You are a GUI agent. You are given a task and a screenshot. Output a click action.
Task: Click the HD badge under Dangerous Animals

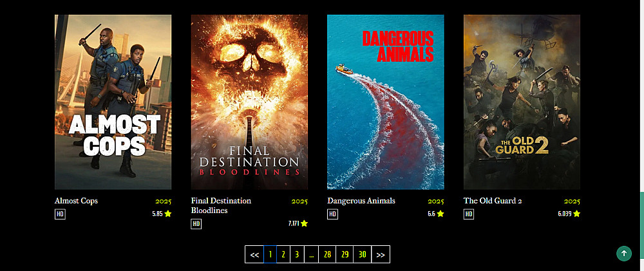pos(333,214)
